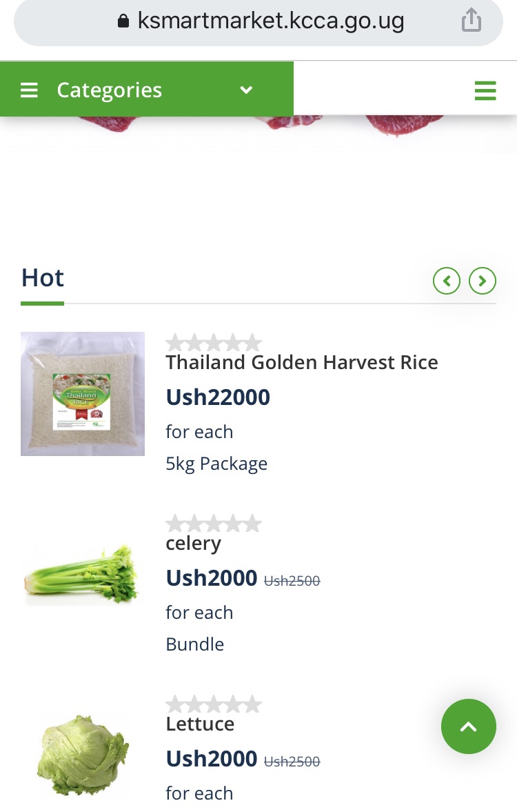Screen dimensions: 517x812
Task: Go to next Hot products
Action: click(x=483, y=281)
